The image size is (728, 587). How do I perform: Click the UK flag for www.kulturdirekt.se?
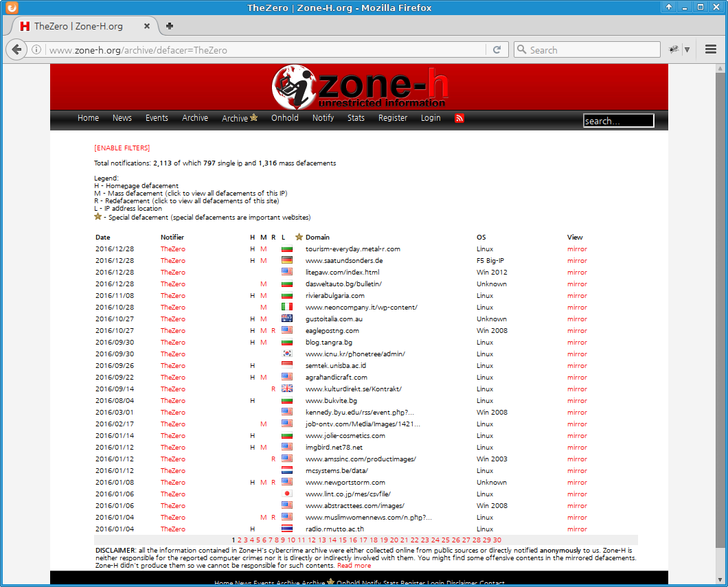pos(287,389)
